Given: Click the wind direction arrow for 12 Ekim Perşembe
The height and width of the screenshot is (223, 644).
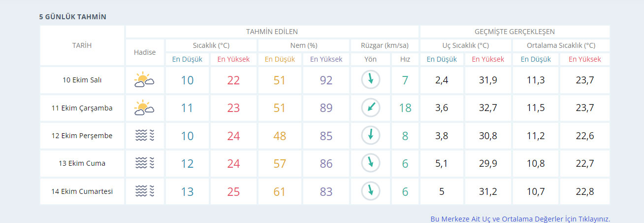Looking at the screenshot, I should click(x=370, y=136).
